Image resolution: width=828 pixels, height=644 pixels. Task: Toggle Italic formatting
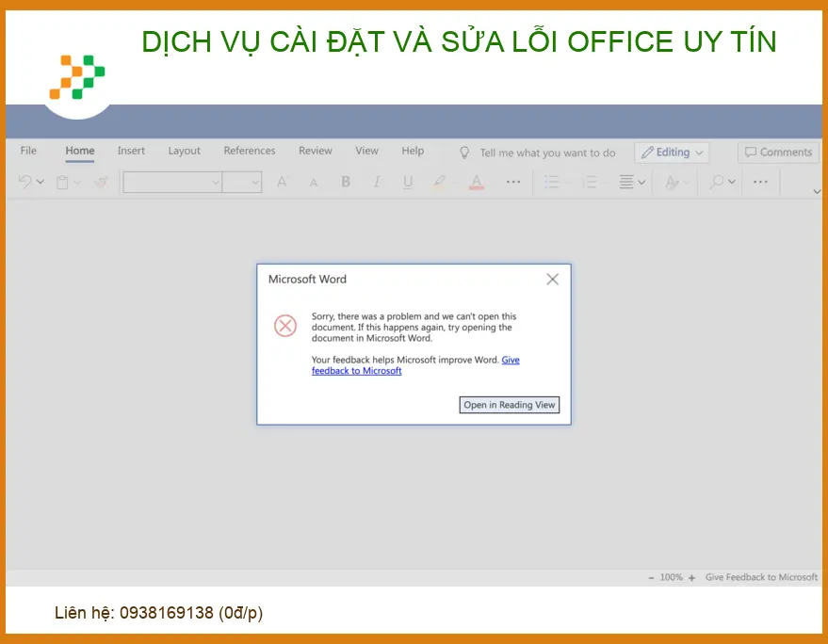pyautogui.click(x=377, y=182)
